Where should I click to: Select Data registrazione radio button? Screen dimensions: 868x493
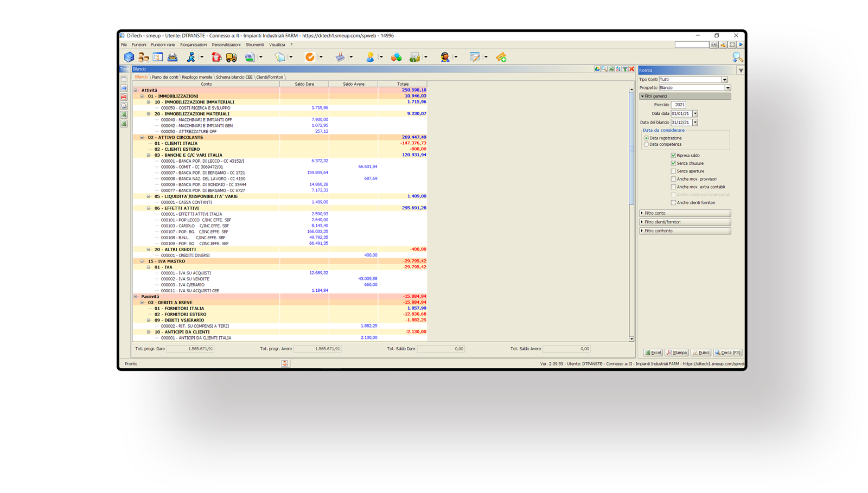point(646,138)
